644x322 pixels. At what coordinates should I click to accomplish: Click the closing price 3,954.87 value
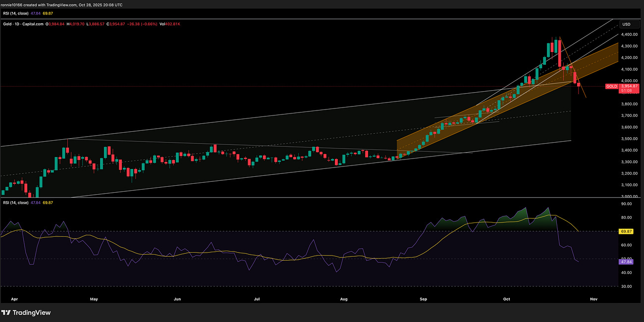(115, 23)
